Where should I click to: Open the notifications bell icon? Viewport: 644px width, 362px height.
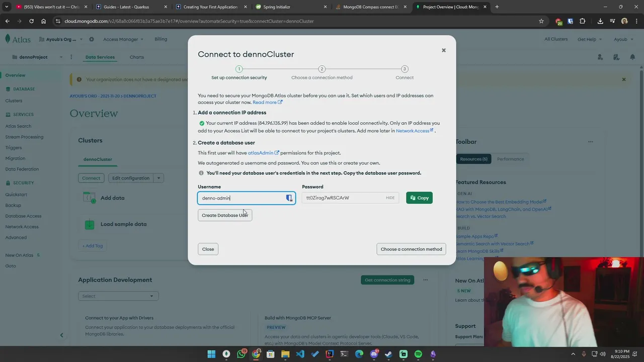632,57
